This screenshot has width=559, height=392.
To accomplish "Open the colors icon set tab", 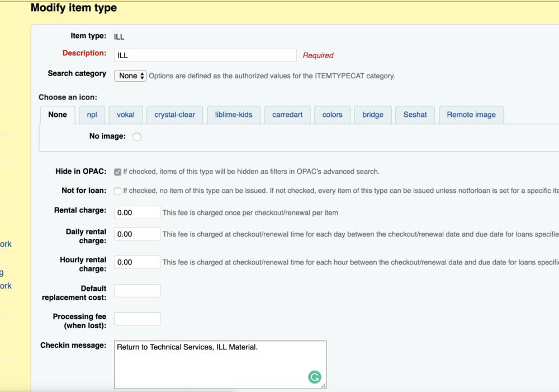I will (332, 114).
